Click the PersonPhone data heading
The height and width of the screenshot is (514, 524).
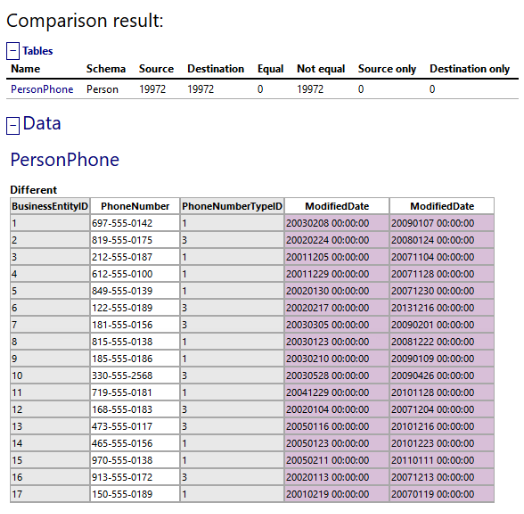65,159
